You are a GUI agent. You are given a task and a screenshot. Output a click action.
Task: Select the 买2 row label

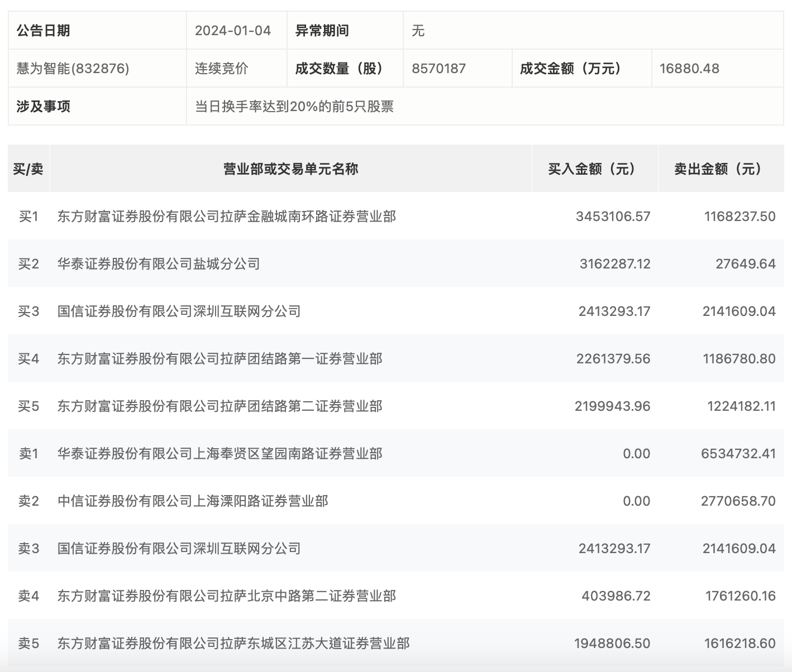[28, 263]
